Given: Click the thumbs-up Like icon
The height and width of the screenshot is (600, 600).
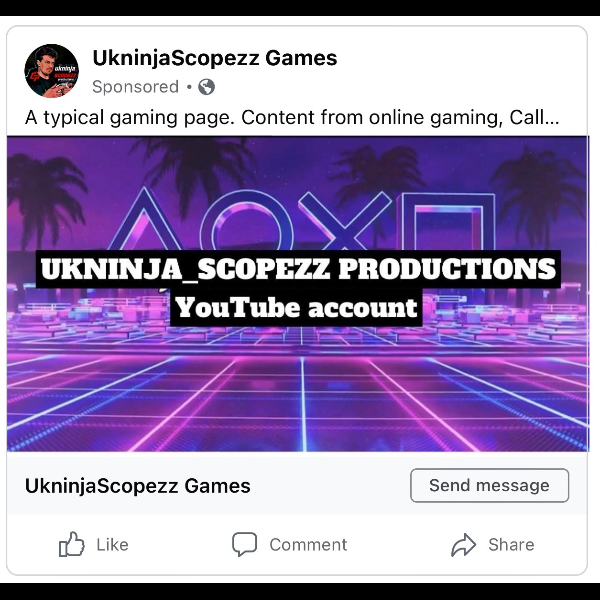Looking at the screenshot, I should (x=72, y=544).
